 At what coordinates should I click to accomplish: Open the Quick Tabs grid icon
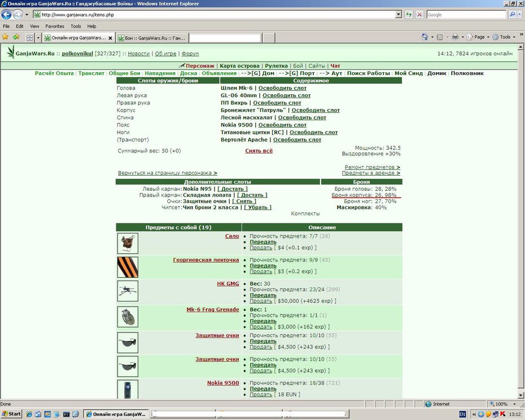pos(30,38)
